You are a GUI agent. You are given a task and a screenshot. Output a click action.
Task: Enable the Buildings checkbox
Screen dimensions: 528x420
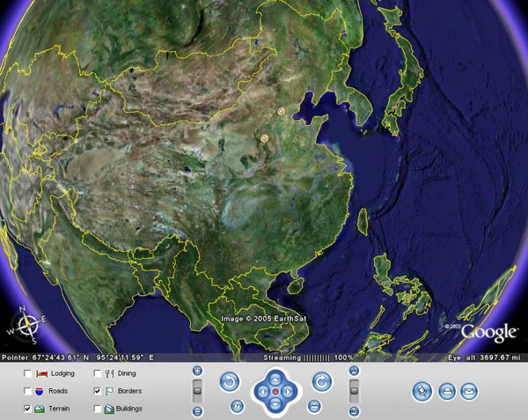[x=98, y=409]
